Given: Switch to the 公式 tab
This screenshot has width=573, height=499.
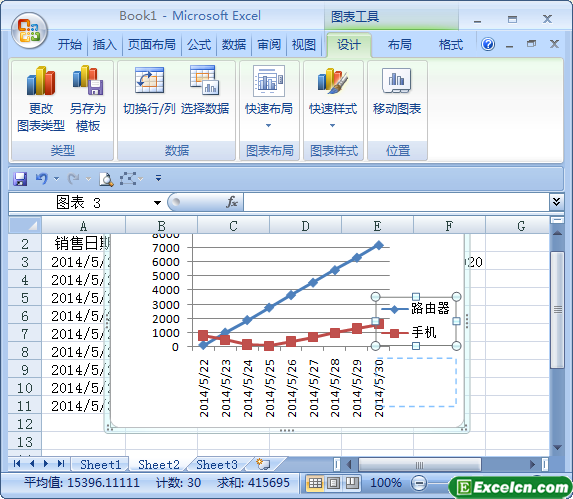Looking at the screenshot, I should 199,45.
